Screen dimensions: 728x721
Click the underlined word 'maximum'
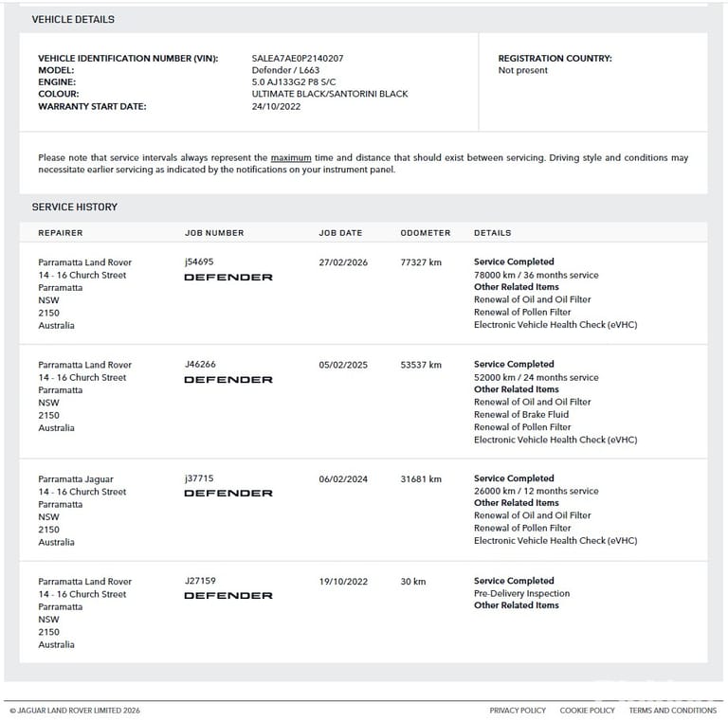291,157
